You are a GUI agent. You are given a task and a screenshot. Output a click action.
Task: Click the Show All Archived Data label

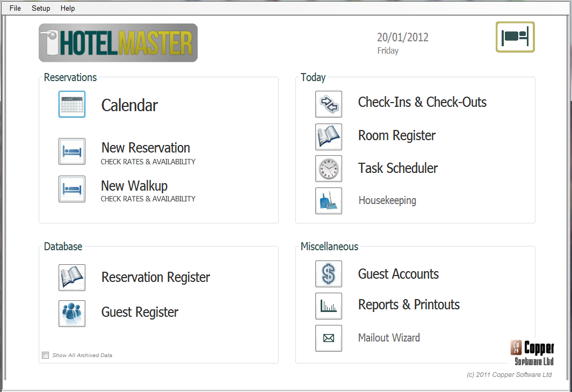82,355
